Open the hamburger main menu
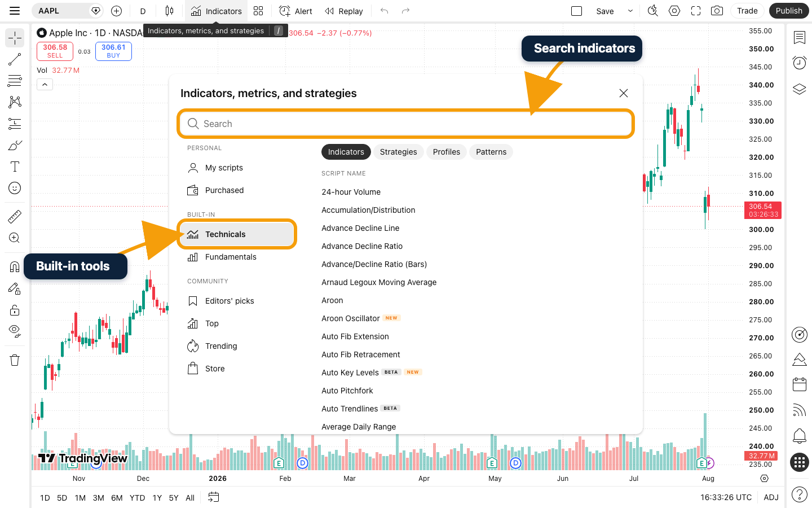The width and height of the screenshot is (812, 508). (15, 11)
